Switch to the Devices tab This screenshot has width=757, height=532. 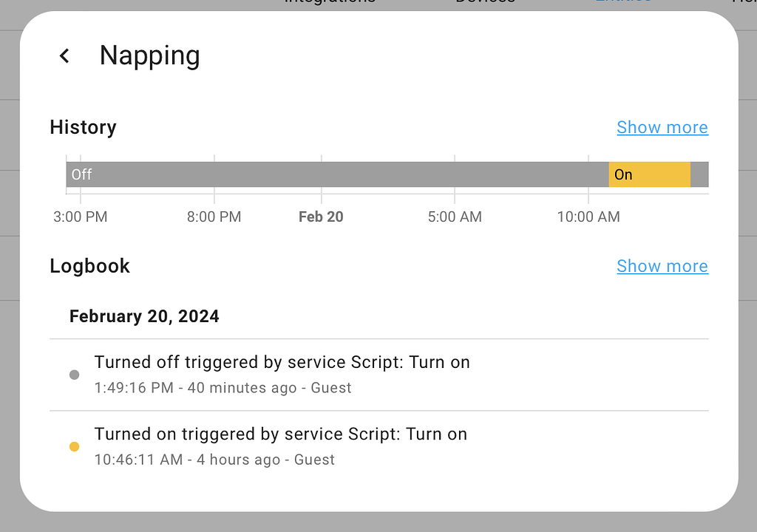click(485, 3)
